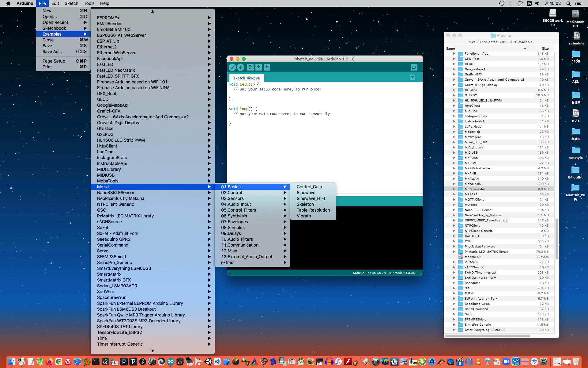Click the New sketch toolbar icon
This screenshot has width=588, height=368.
tap(250, 67)
